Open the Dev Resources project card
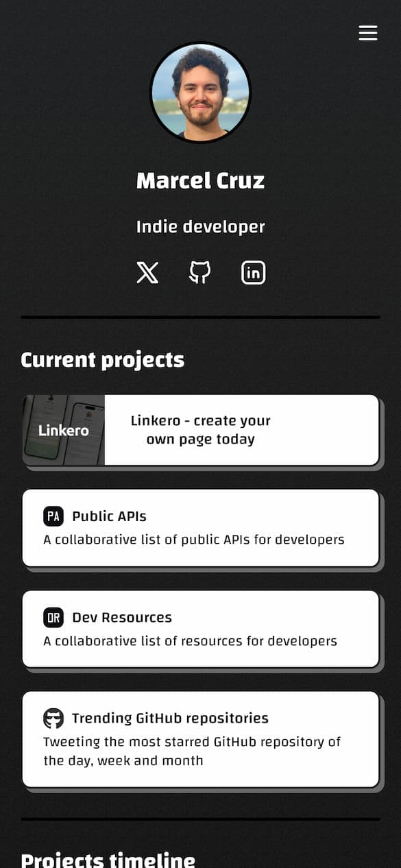The image size is (401, 868). 201,629
